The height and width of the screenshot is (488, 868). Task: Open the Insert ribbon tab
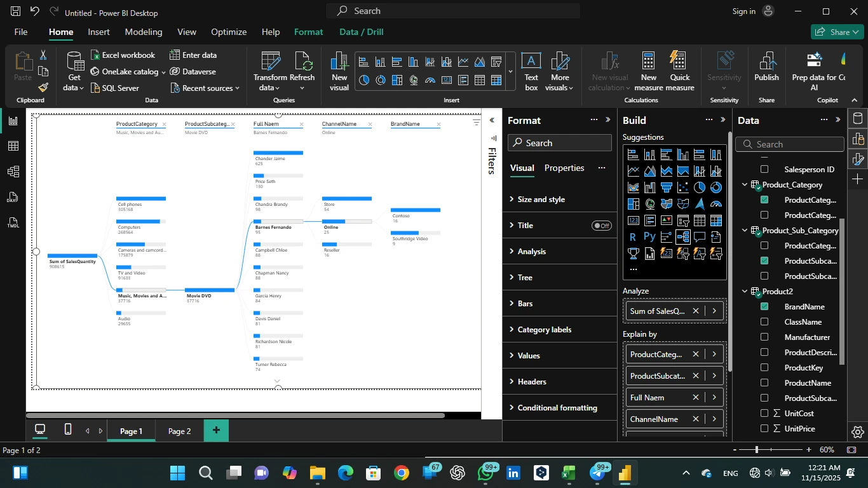tap(98, 32)
